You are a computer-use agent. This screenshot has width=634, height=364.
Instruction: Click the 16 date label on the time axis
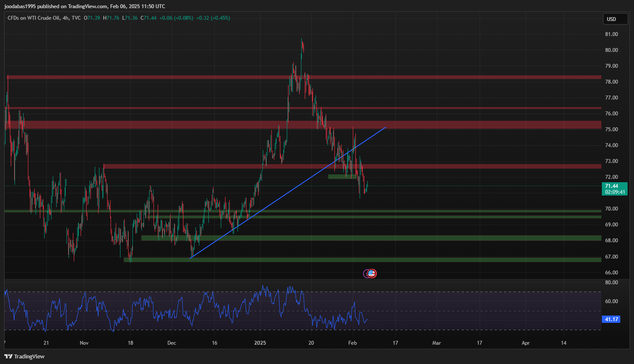pyautogui.click(x=215, y=343)
